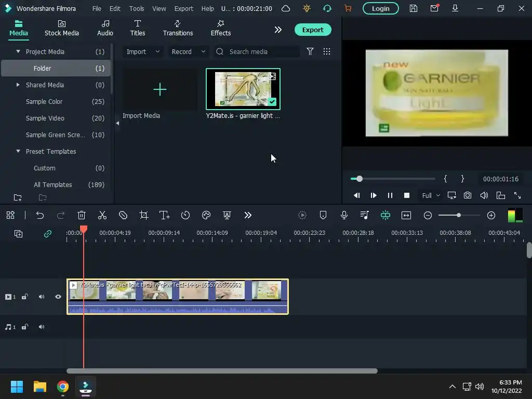The width and height of the screenshot is (532, 399).
Task: Collapse the media panel side arrow
Action: 117,123
